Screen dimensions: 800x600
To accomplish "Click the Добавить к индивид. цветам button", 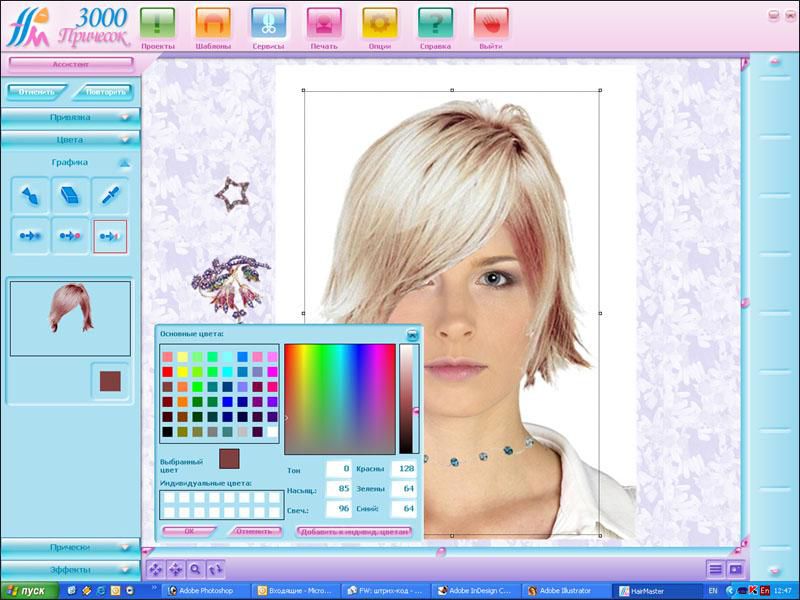I will coord(354,531).
